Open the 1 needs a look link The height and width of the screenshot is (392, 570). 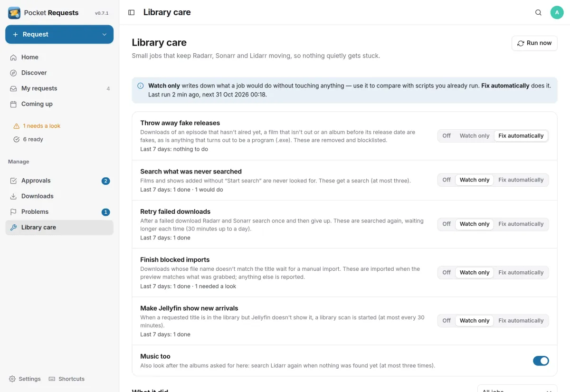click(x=37, y=126)
